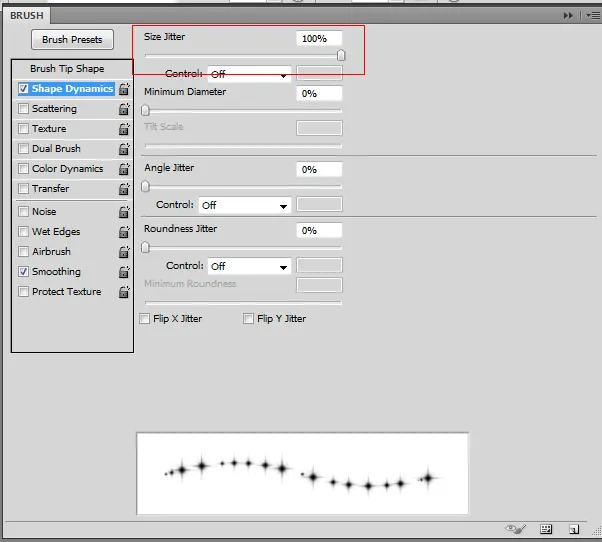Check the Flip X Jitter box
The image size is (602, 542).
point(144,319)
